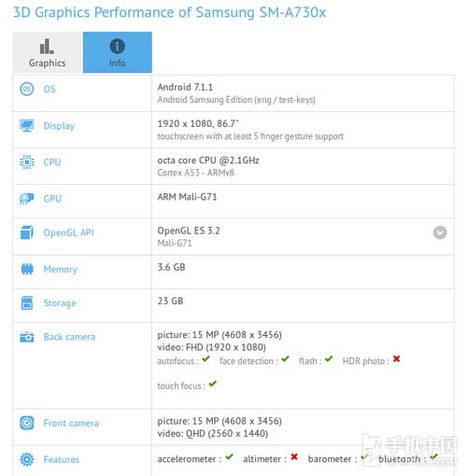Expand the OpenGL ES 3.2 details arrow
467x476 pixels.
point(440,232)
